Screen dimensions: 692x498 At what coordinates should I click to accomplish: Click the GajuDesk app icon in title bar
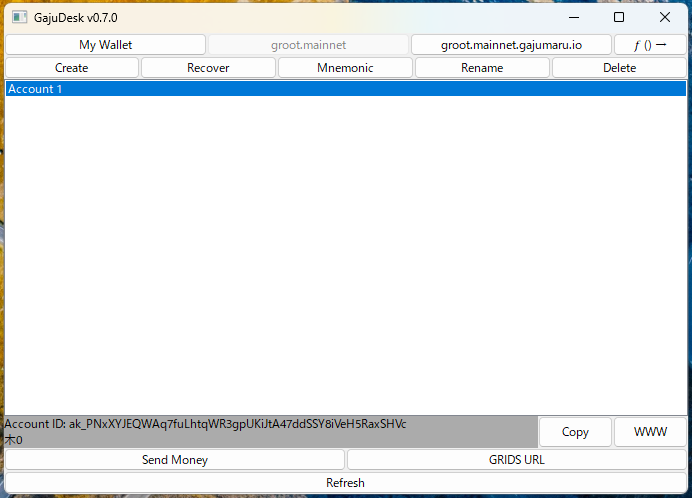[x=19, y=17]
